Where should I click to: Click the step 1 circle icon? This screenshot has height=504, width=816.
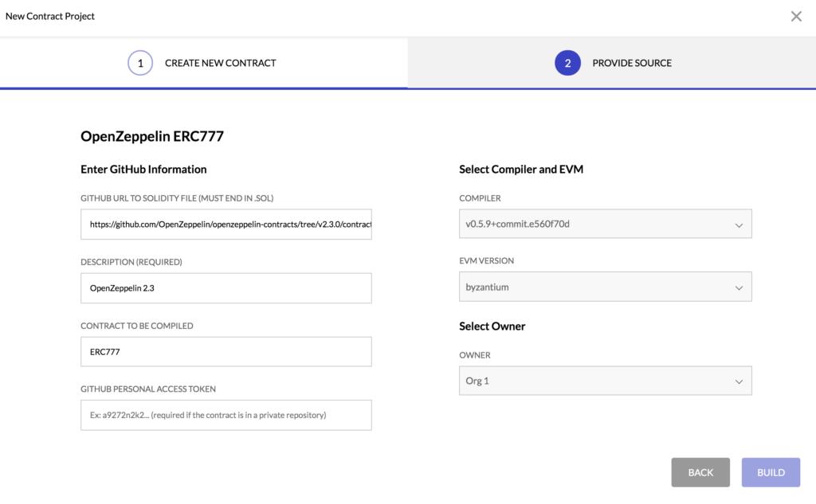coord(140,63)
